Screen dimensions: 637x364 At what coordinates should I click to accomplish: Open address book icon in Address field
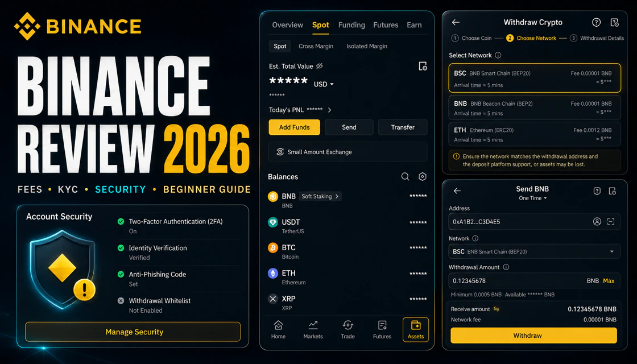tap(597, 221)
